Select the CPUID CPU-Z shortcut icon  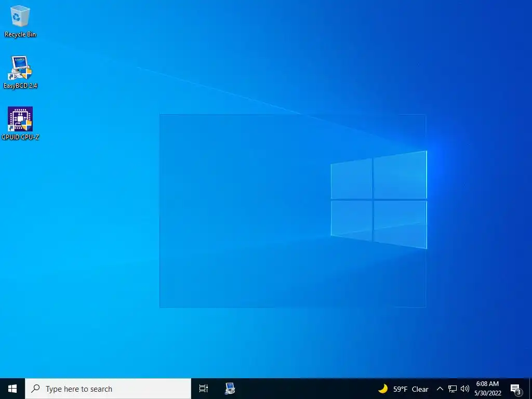click(x=20, y=124)
